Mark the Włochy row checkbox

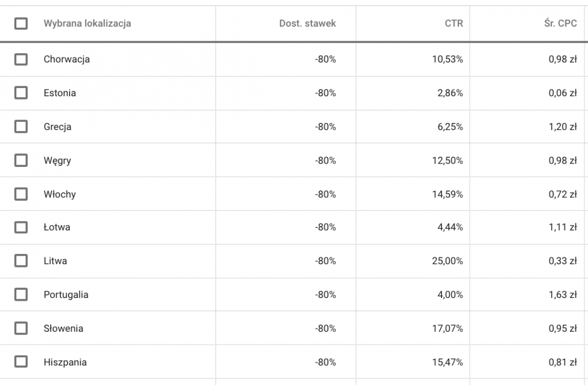[x=21, y=194]
